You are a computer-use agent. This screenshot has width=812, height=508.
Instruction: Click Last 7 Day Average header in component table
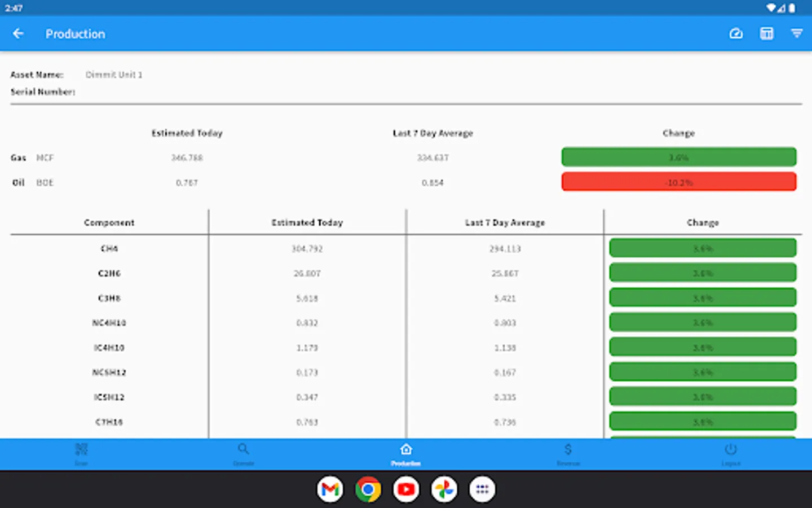pos(505,222)
